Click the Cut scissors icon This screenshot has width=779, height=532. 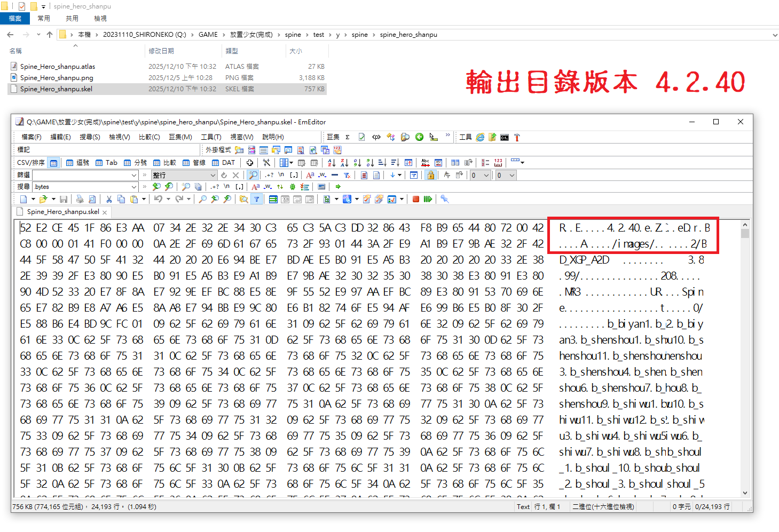point(109,200)
